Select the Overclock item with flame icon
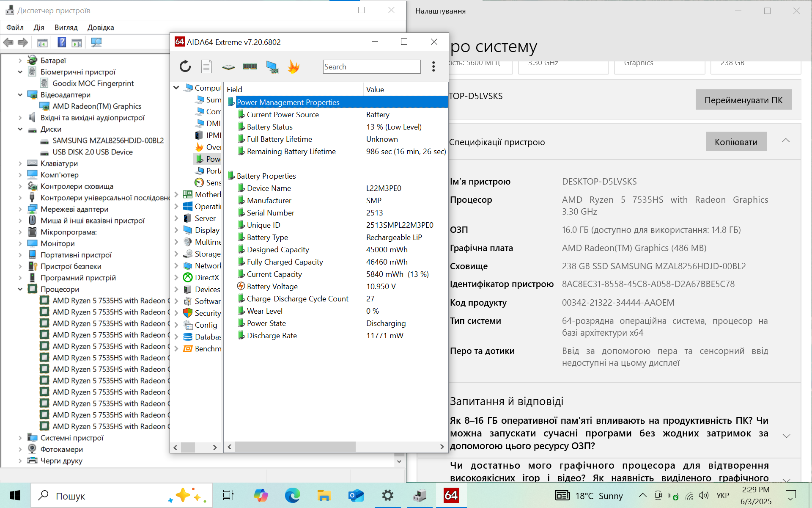Screen dimensions: 812x508 (x=208, y=147)
